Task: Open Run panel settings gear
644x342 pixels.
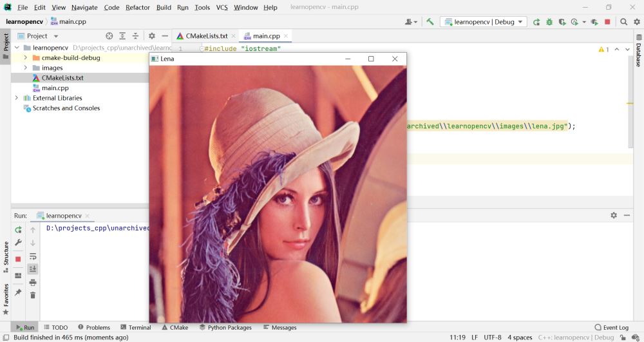Action: pos(614,215)
